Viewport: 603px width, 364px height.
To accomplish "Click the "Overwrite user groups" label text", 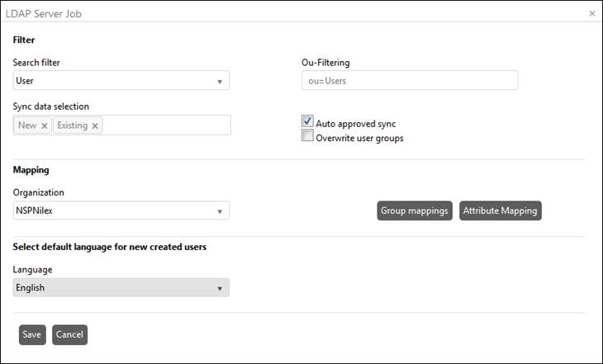I will tap(359, 138).
